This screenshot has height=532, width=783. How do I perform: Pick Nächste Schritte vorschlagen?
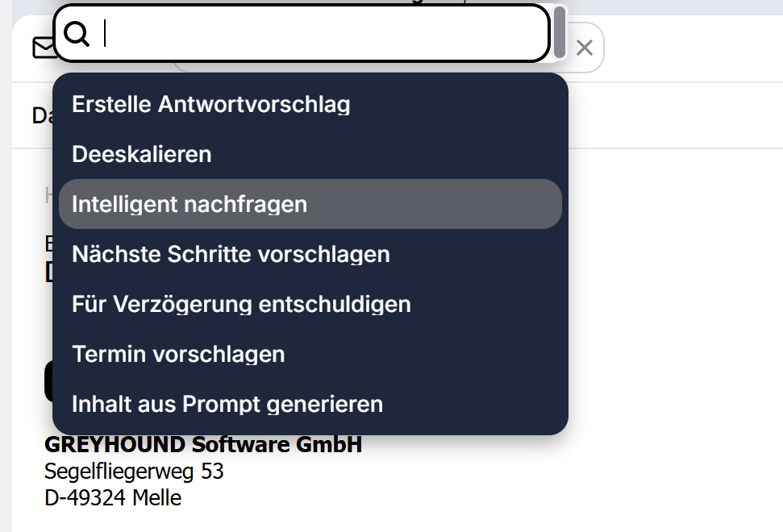point(231,254)
